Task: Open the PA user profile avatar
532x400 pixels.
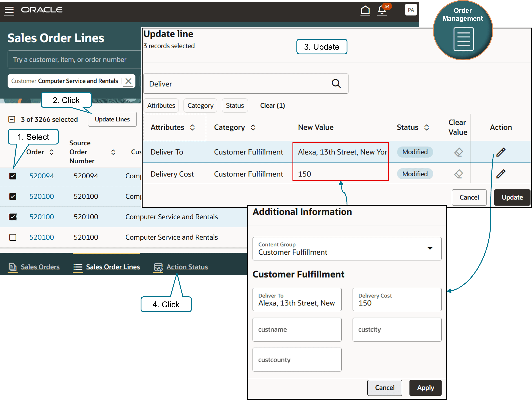Action: point(411,10)
